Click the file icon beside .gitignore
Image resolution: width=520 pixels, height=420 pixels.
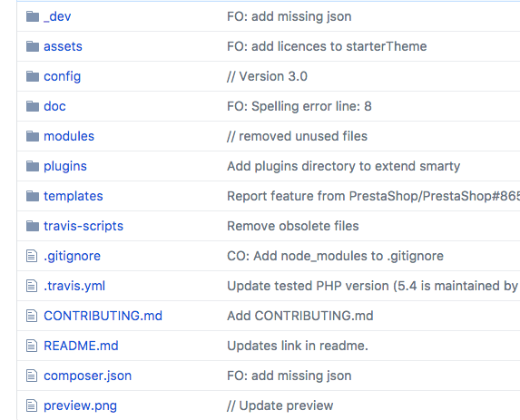coord(32,256)
